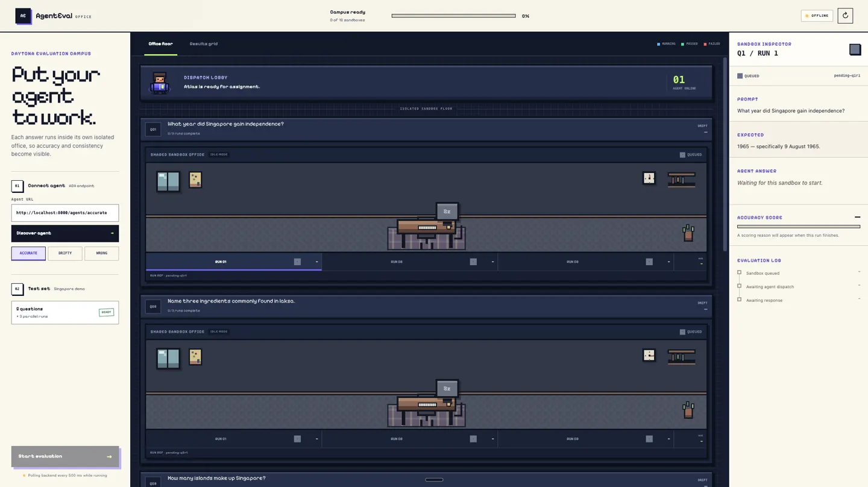Click the Start evaluation button
The width and height of the screenshot is (868, 487).
65,456
